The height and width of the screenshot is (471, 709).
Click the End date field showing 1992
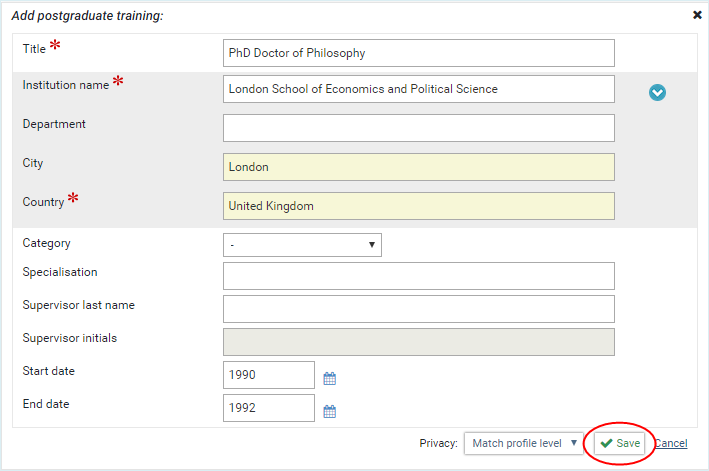(x=269, y=408)
